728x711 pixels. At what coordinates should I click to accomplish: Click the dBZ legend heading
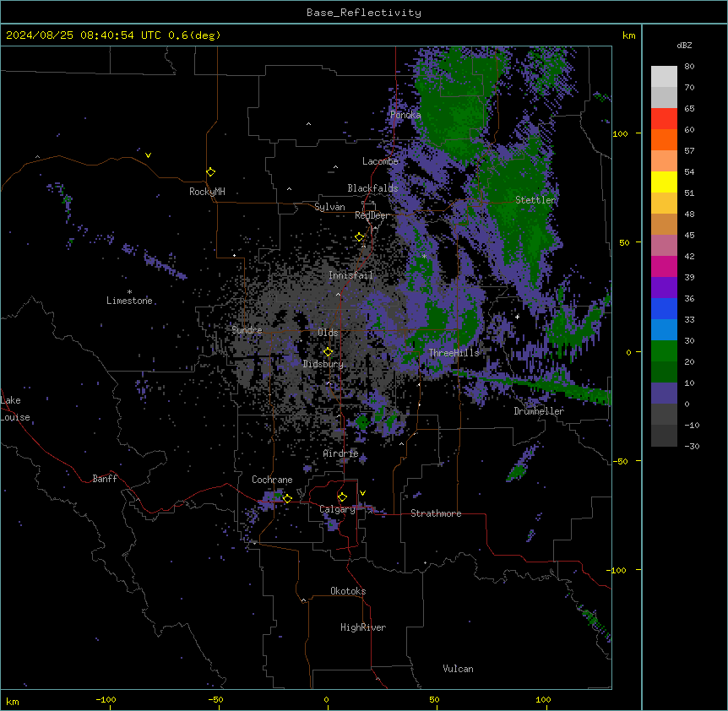[x=684, y=46]
